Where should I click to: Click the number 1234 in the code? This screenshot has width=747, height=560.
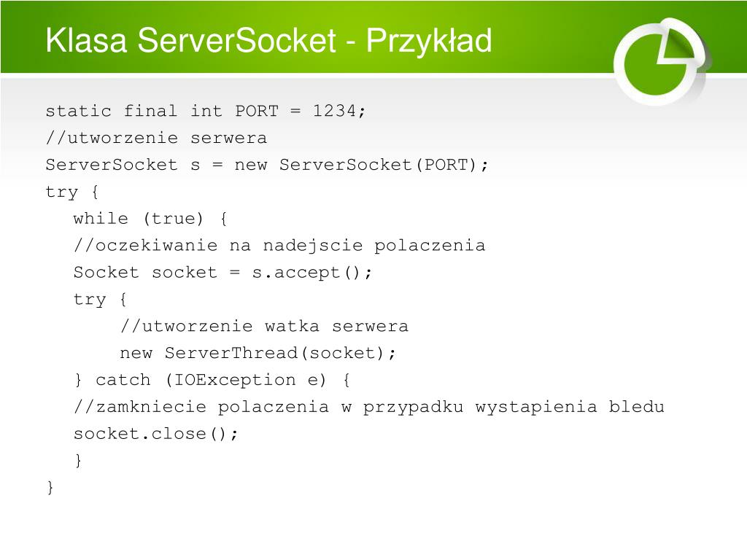click(x=334, y=111)
